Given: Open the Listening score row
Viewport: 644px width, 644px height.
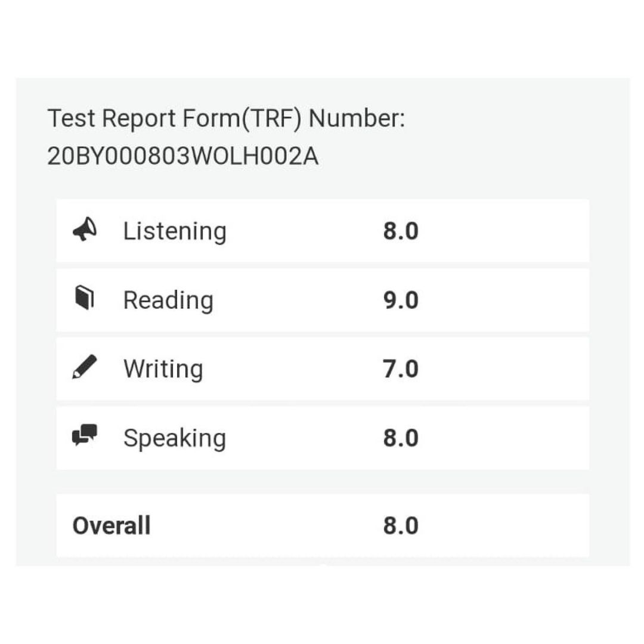Looking at the screenshot, I should [322, 230].
